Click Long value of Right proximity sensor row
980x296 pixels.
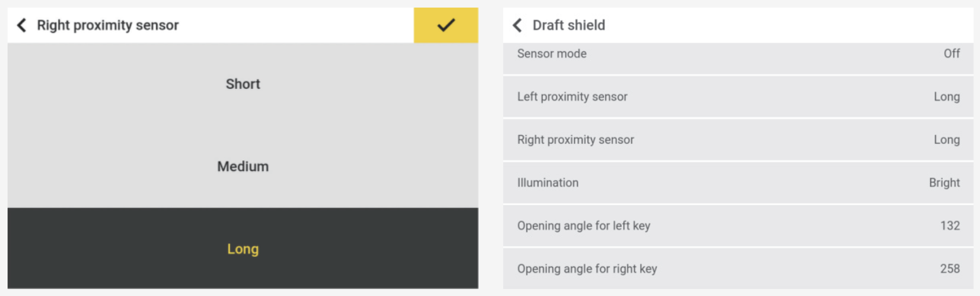pos(947,139)
